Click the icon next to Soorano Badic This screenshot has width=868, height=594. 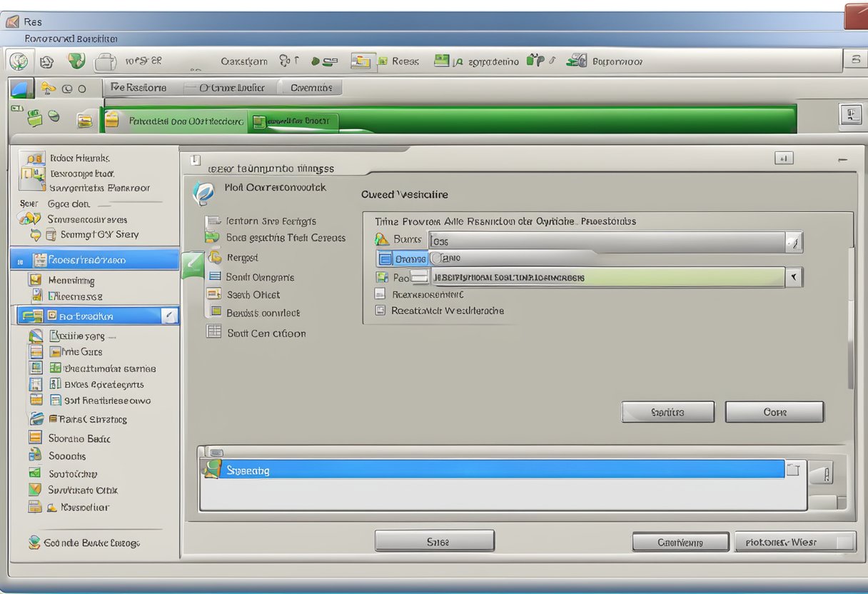(x=36, y=438)
